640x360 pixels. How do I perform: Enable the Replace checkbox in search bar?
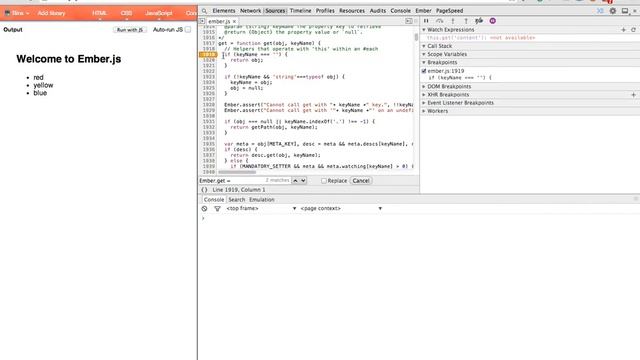[324, 181]
